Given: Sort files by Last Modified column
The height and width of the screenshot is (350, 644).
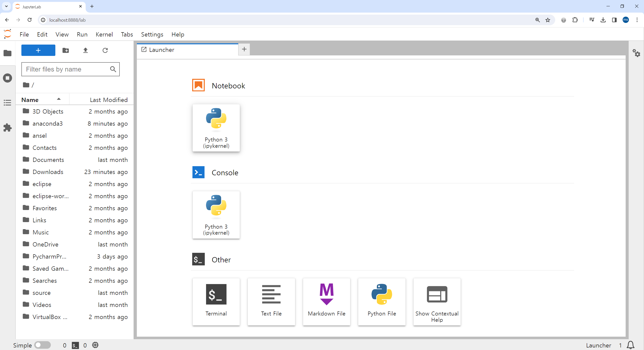Looking at the screenshot, I should (101, 100).
